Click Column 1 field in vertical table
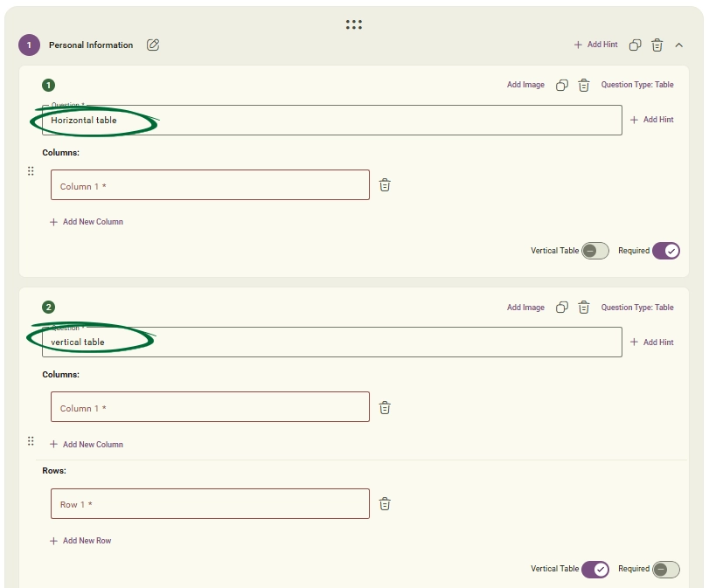 point(210,407)
